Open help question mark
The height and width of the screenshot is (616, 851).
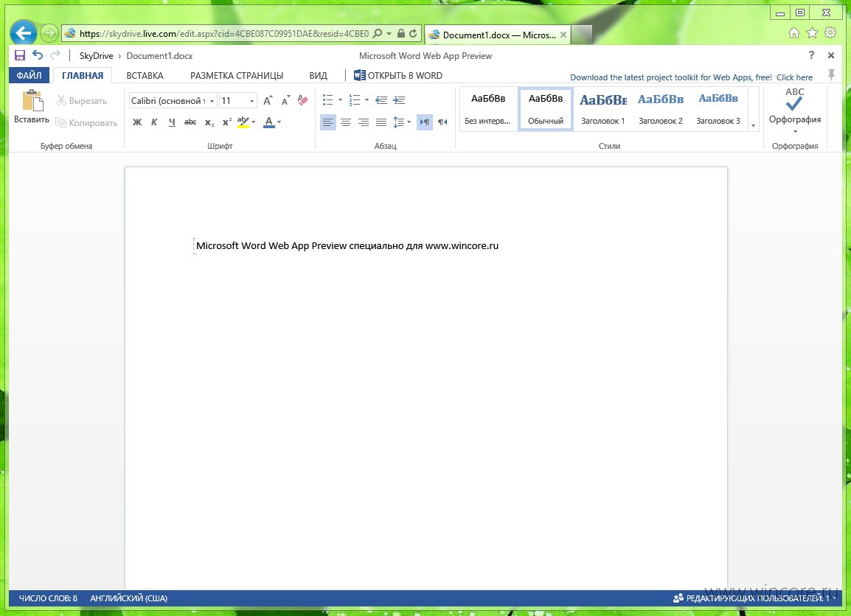coord(811,55)
